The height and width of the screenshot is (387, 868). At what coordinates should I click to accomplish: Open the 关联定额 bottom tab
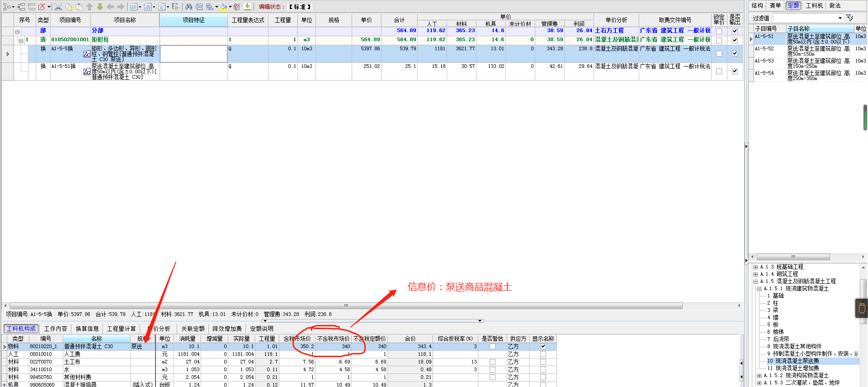(193, 329)
